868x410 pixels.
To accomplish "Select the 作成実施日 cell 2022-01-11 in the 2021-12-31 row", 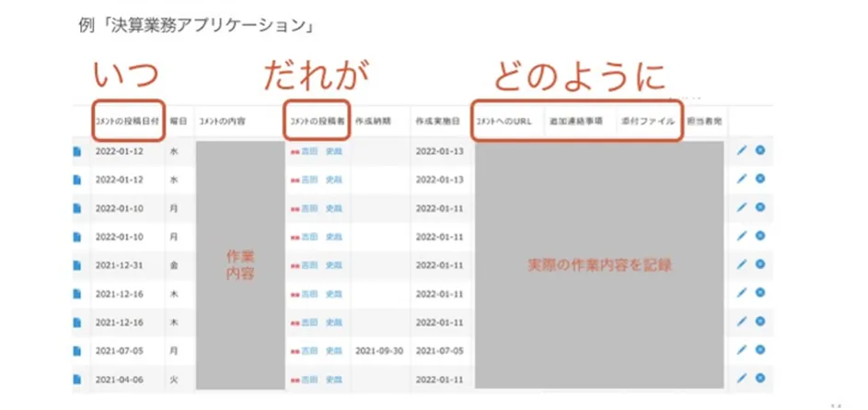I will point(440,265).
